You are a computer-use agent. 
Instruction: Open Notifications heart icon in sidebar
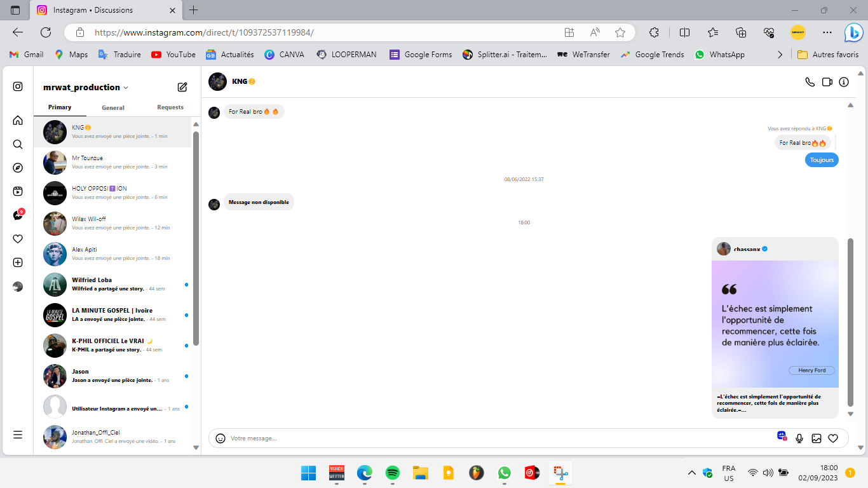tap(18, 239)
